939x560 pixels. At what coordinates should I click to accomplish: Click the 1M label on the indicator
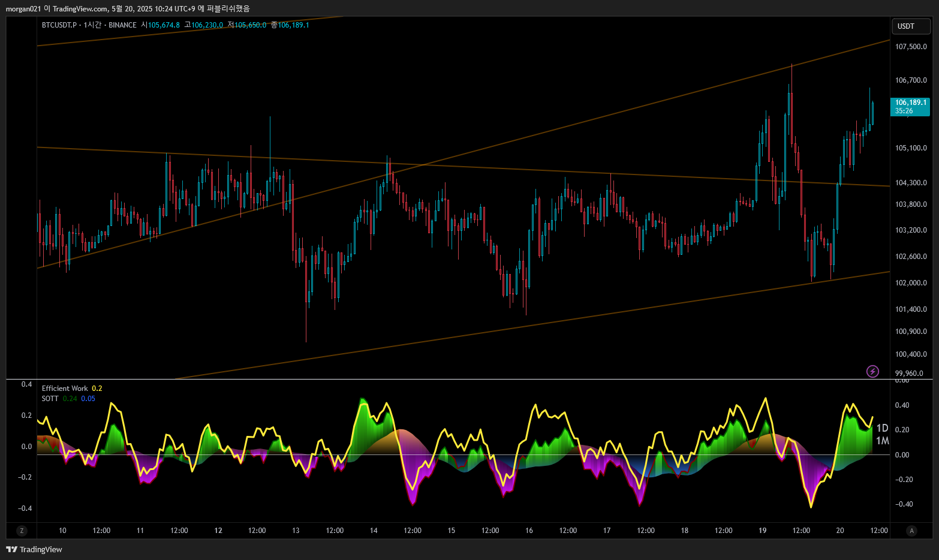click(883, 441)
